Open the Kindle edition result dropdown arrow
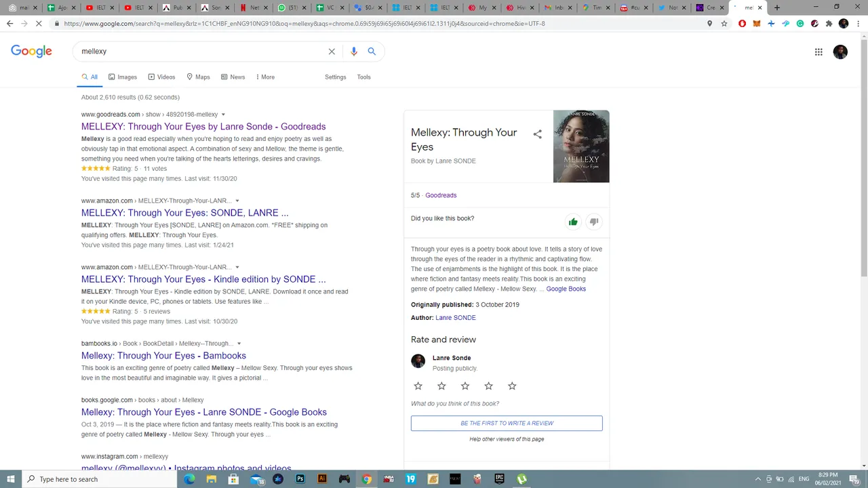 [x=237, y=267]
